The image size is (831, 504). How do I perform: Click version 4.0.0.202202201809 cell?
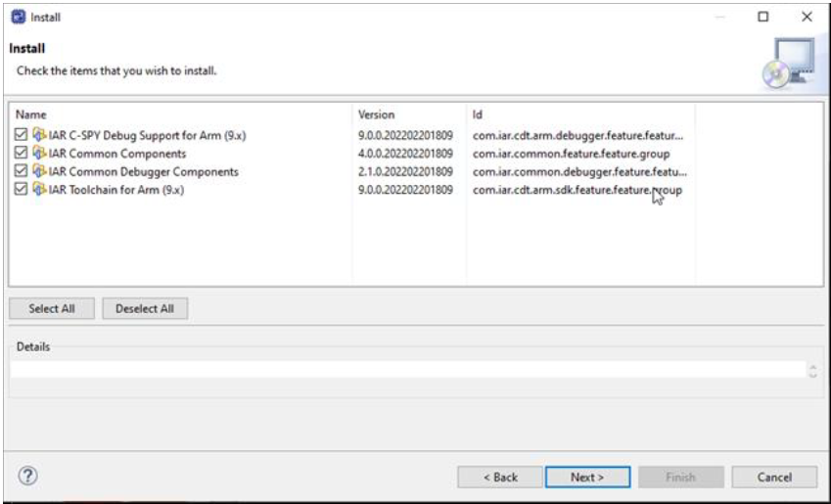click(405, 154)
